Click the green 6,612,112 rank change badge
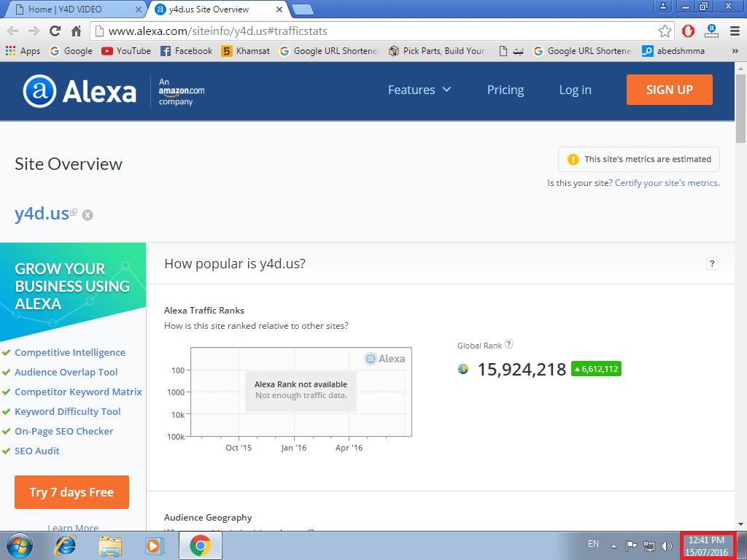Viewport: 747px width, 560px height. point(596,369)
